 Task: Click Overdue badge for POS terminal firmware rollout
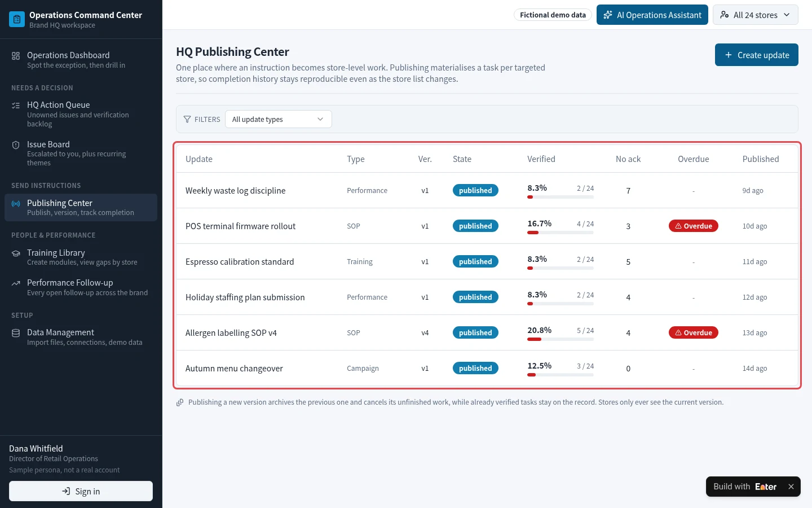coord(694,226)
